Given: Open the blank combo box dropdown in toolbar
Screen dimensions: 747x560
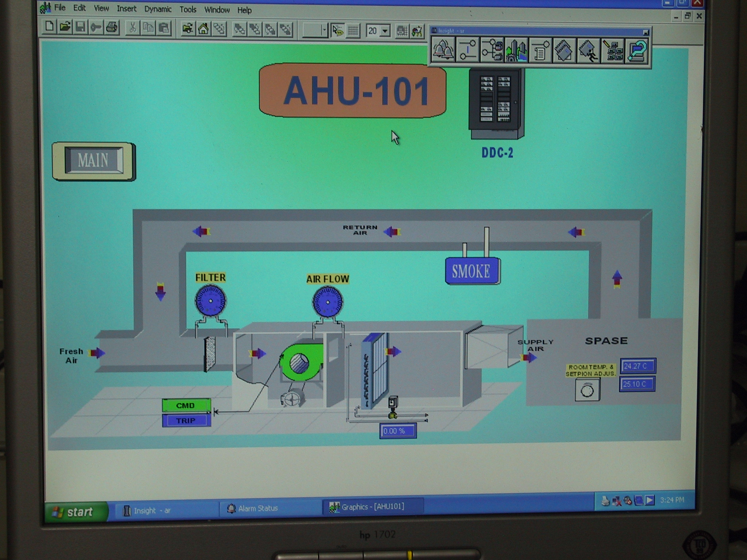Looking at the screenshot, I should [x=324, y=30].
